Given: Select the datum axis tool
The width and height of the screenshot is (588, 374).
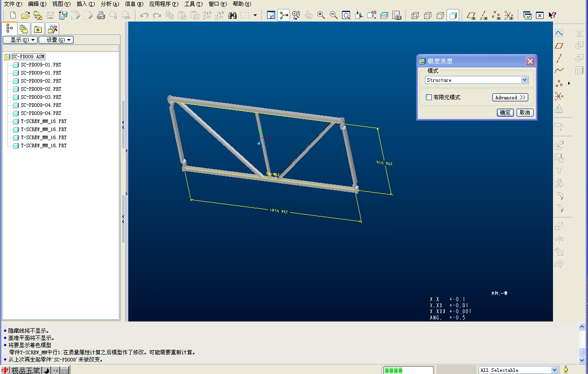Looking at the screenshot, I should 559,58.
